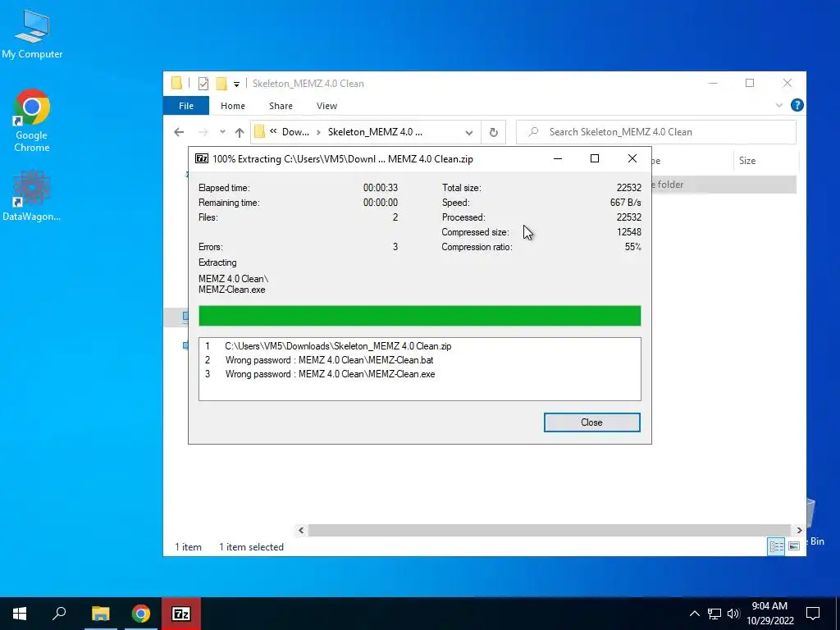Click the green extraction progress bar

click(x=419, y=316)
